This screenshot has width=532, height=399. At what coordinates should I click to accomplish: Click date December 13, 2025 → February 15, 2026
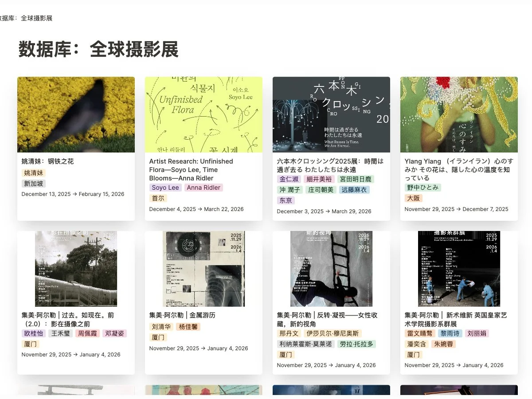(73, 194)
